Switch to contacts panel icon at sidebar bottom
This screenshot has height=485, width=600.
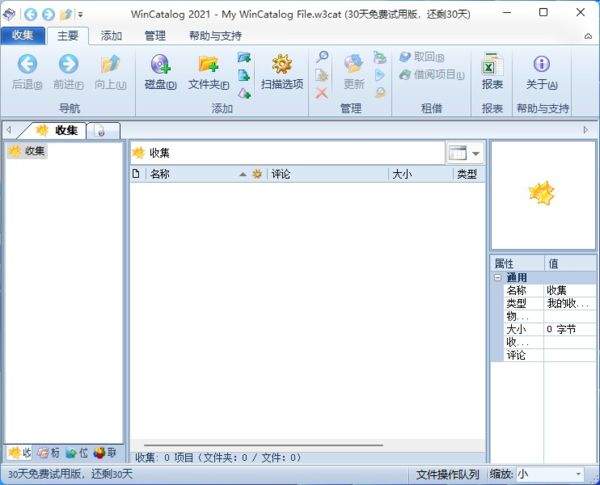point(104,453)
